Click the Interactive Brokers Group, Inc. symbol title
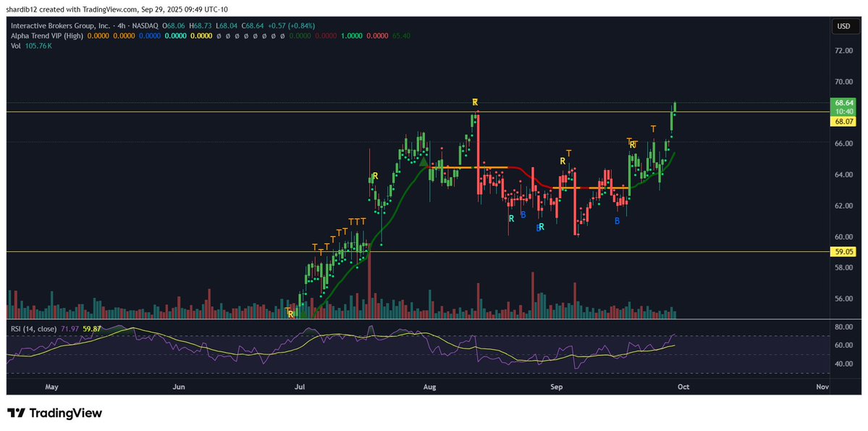868x431 pixels. tap(60, 26)
